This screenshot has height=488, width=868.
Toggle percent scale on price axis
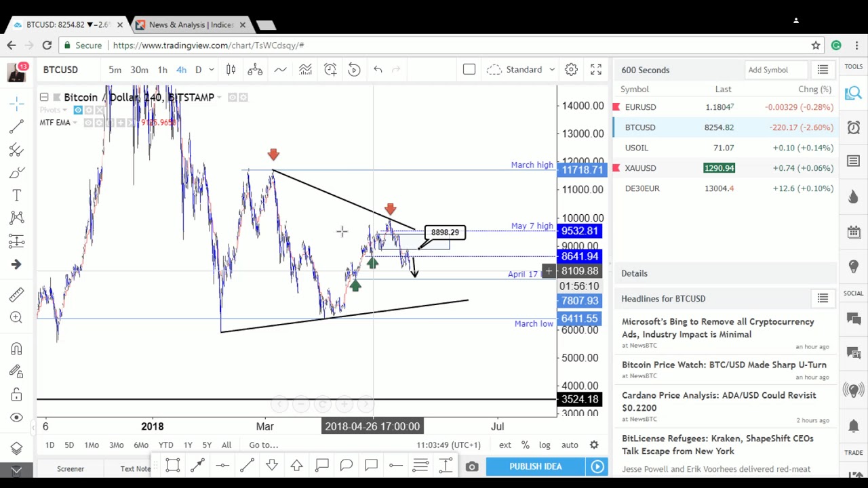526,445
